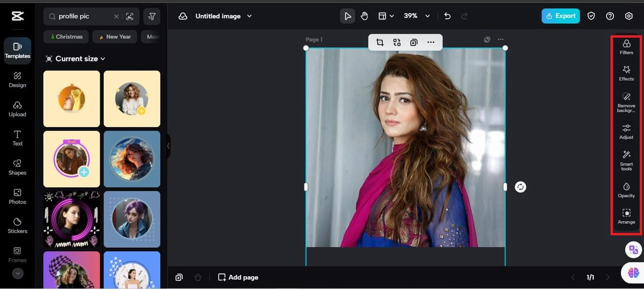Screen dimensions: 644x289
Task: Open the Adjust panel
Action: [x=626, y=132]
